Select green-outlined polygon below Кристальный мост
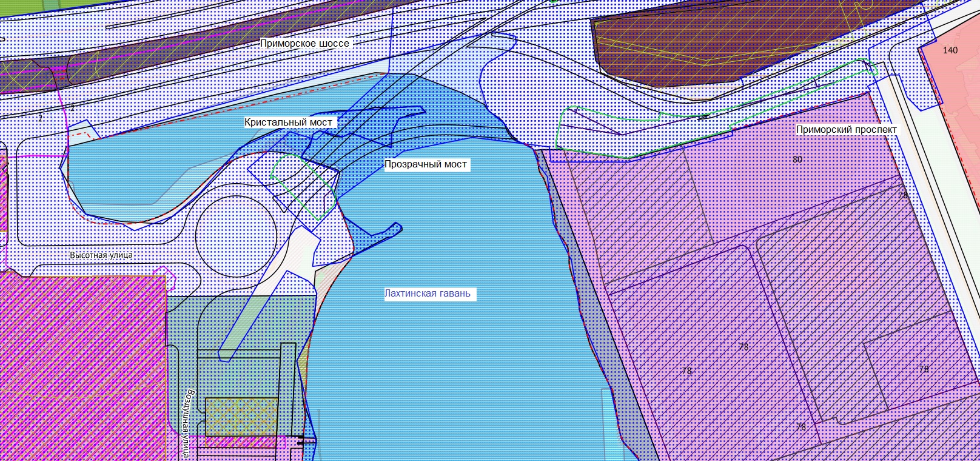 pos(303,185)
